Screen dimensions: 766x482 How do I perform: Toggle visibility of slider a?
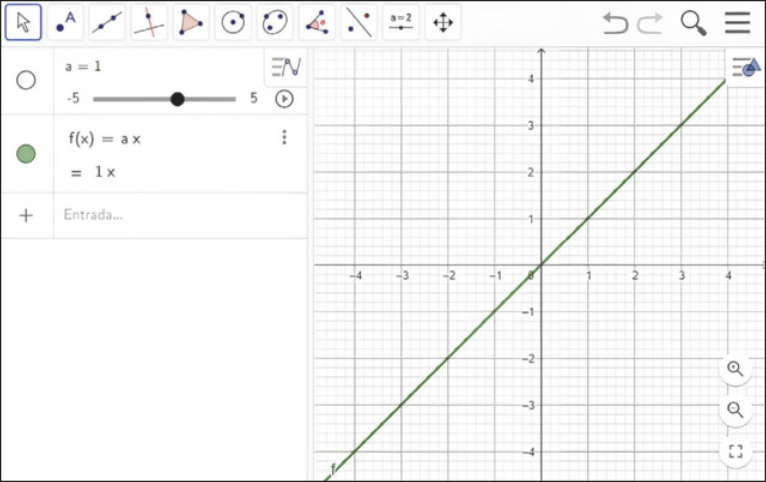26,80
